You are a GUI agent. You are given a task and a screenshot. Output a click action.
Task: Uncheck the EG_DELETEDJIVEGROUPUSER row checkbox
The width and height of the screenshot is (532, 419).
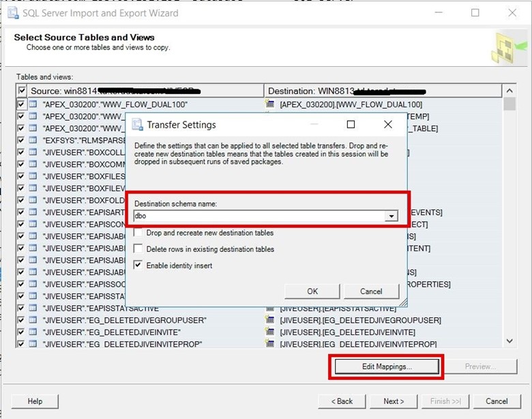(21, 320)
